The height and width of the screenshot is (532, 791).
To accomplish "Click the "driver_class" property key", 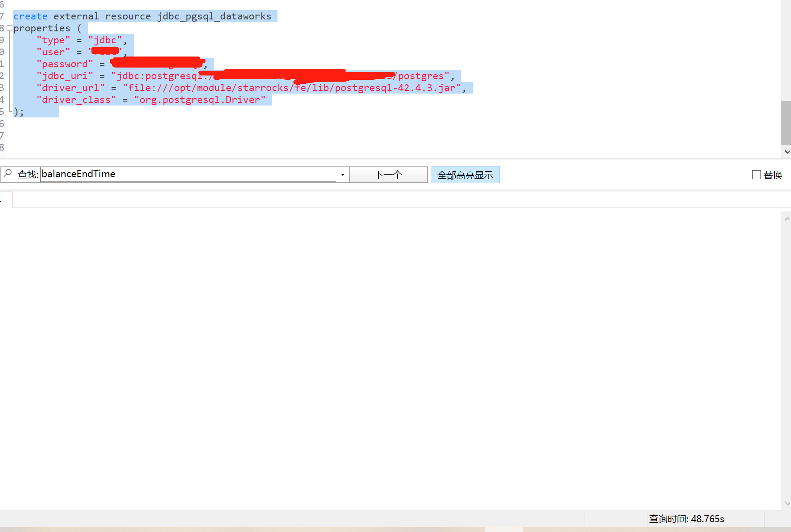I will [76, 100].
